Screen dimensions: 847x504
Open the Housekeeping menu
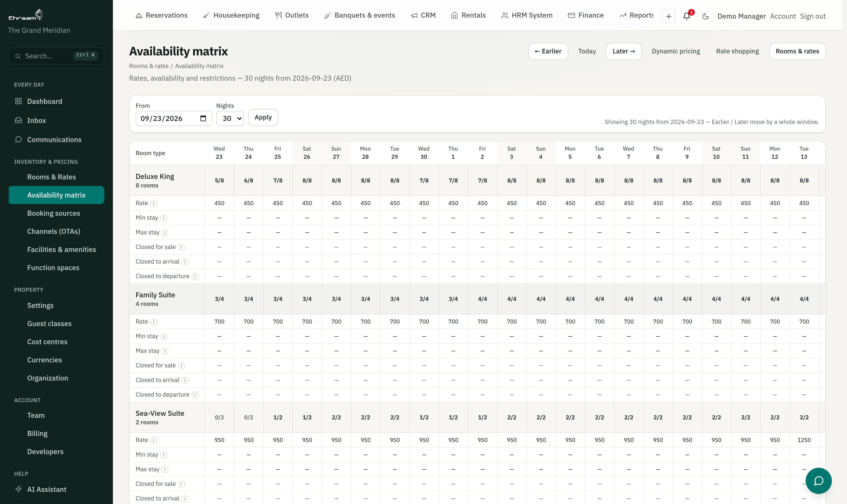(231, 15)
